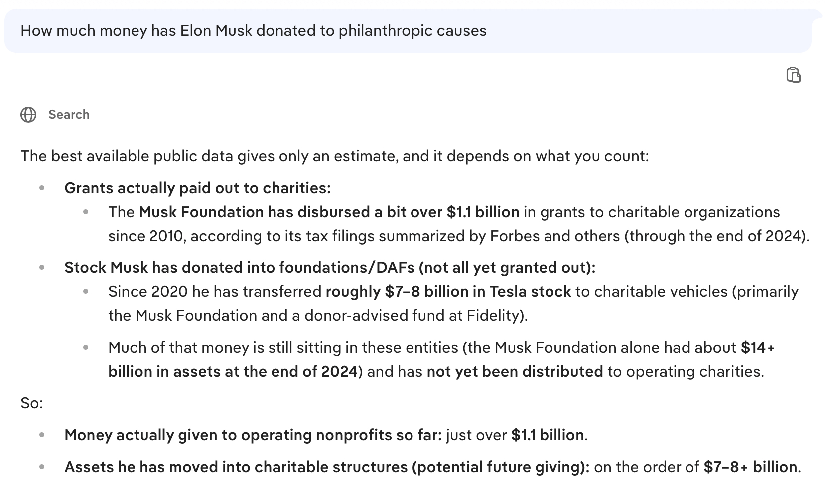Click the copy message icon
825x504 pixels.
[x=793, y=75]
